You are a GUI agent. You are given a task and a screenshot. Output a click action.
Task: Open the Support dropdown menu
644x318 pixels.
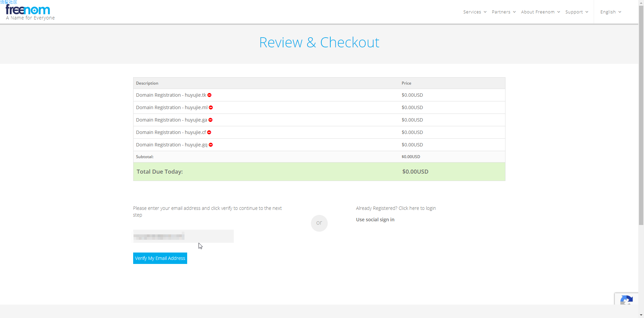click(577, 12)
